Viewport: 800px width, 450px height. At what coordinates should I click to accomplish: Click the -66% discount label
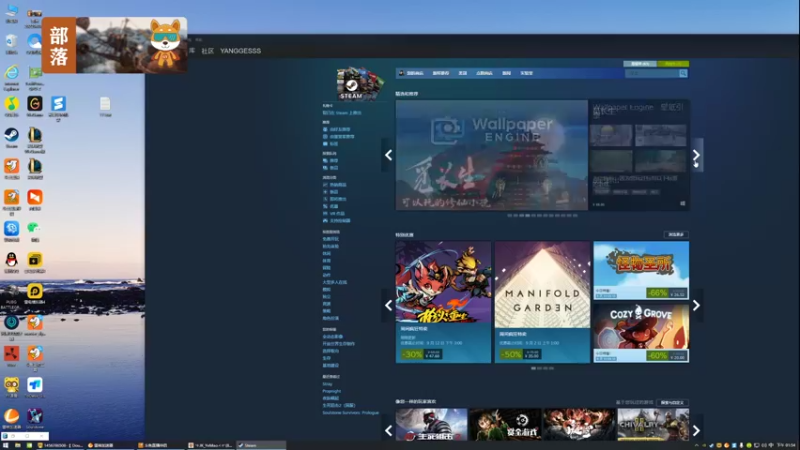point(657,293)
